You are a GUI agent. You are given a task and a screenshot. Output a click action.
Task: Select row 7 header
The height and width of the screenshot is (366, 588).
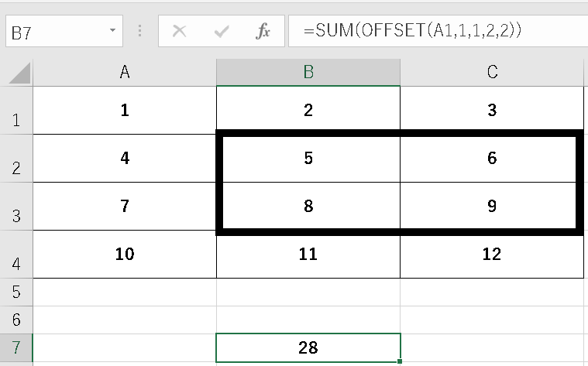point(16,347)
